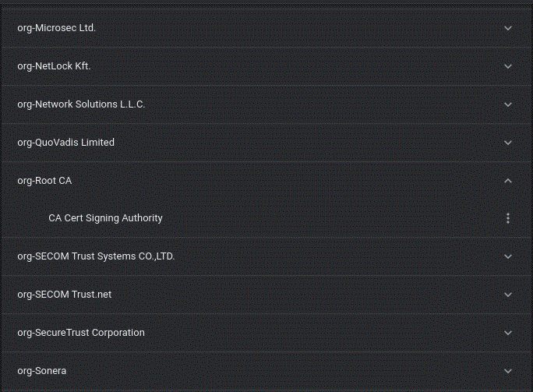
Task: Open the org-Sonera organization row
Action: click(41, 371)
